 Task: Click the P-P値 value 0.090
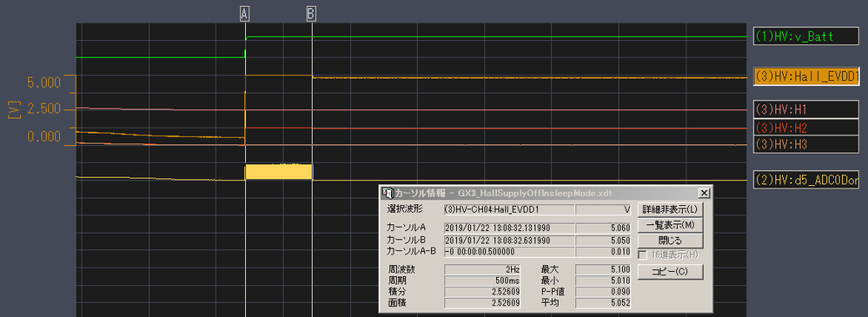point(603,292)
